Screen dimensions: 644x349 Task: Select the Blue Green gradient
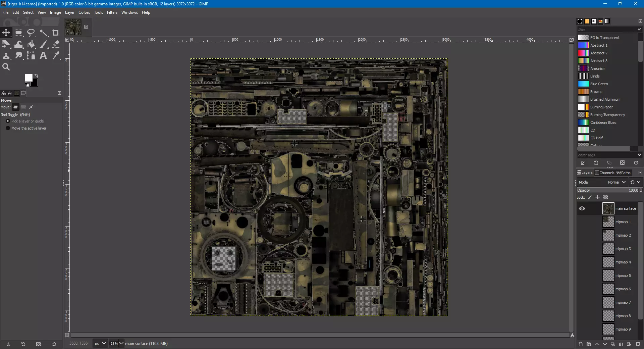[599, 84]
